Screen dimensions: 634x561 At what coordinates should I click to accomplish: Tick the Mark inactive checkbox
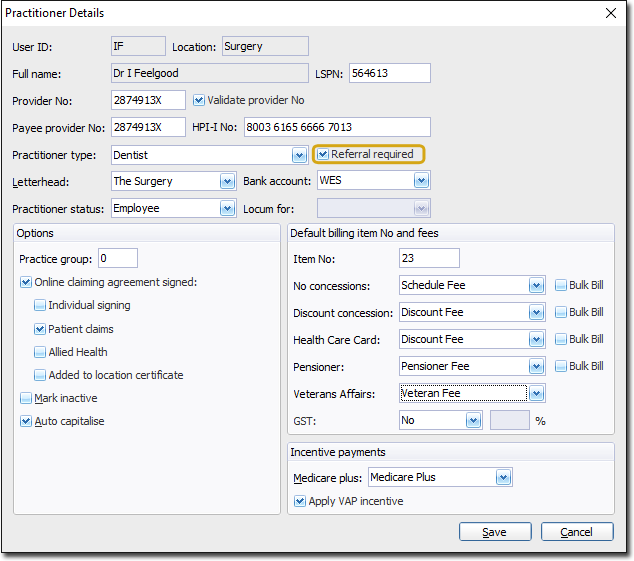coord(26,398)
